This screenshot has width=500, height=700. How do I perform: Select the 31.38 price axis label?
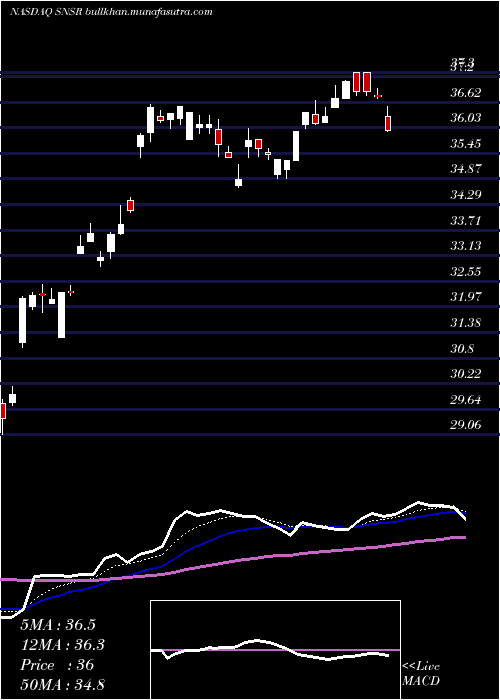pos(466,323)
